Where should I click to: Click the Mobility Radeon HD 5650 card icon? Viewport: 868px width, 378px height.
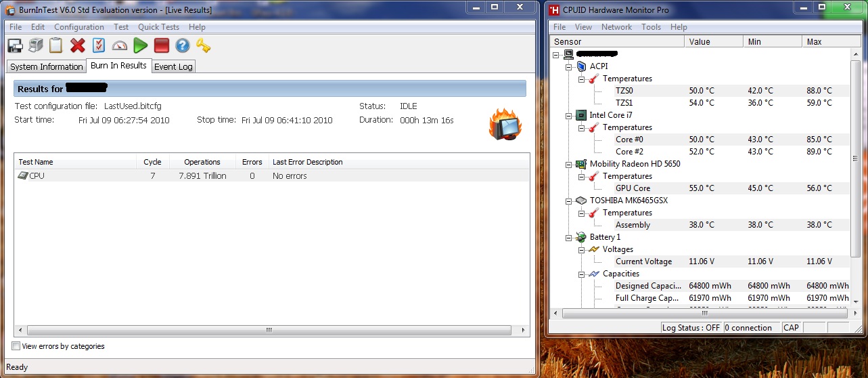pos(581,164)
